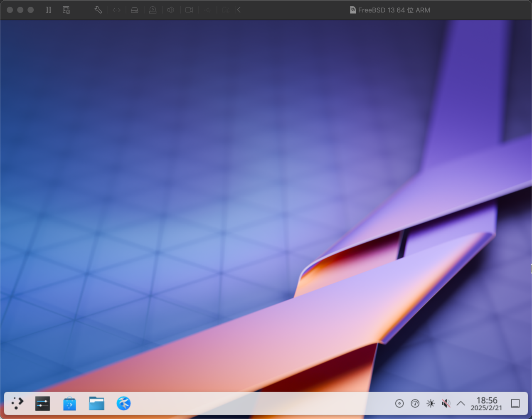Open the KDE application launcher
The image size is (532, 419).
click(x=17, y=403)
